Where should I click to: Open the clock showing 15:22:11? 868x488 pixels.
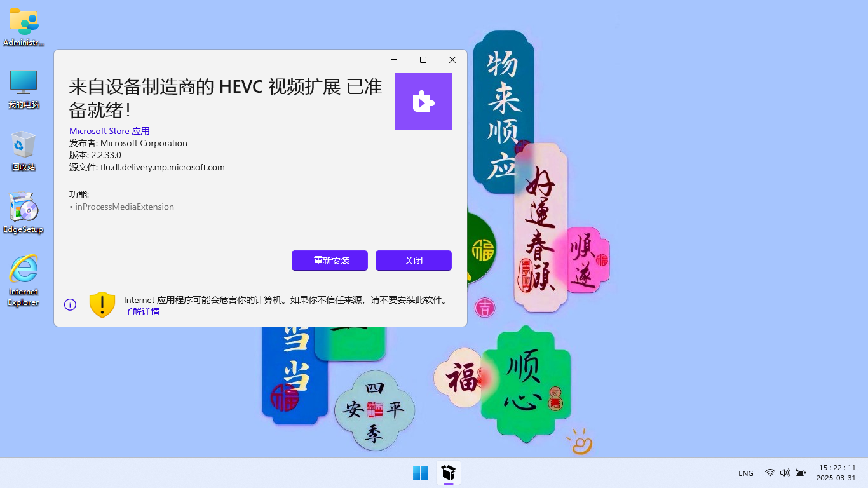[837, 473]
